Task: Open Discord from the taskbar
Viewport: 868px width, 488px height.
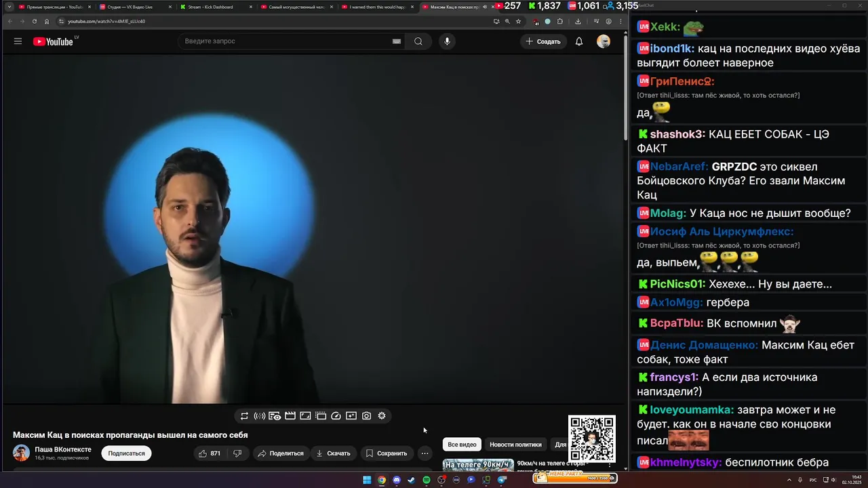Action: pos(397,480)
